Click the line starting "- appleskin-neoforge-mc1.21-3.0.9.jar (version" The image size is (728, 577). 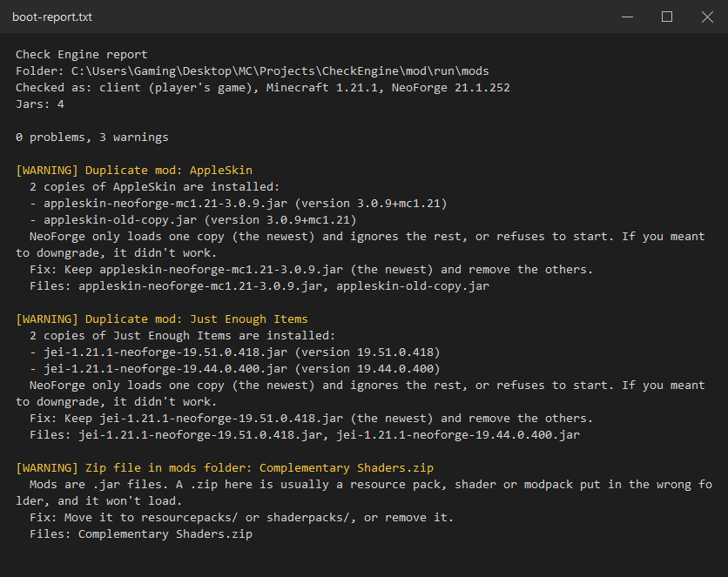[x=239, y=203]
